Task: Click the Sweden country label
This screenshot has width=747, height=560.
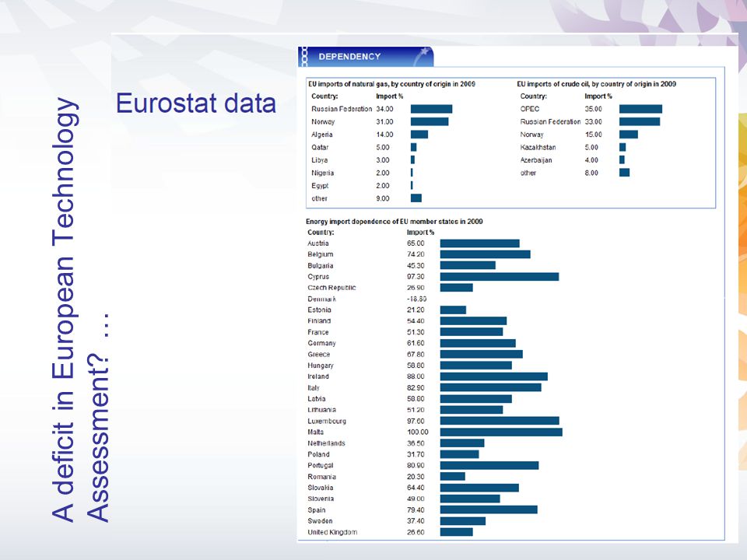Action: [x=320, y=521]
